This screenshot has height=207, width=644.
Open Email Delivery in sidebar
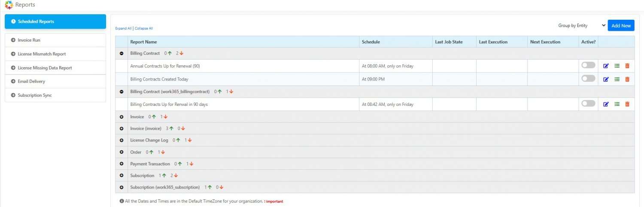tap(55, 81)
